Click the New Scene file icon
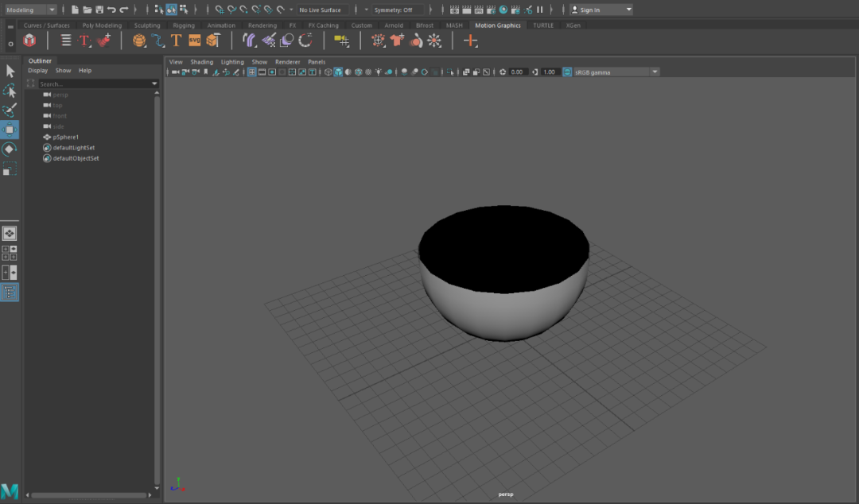Viewport: 859px width, 504px height. pos(75,10)
